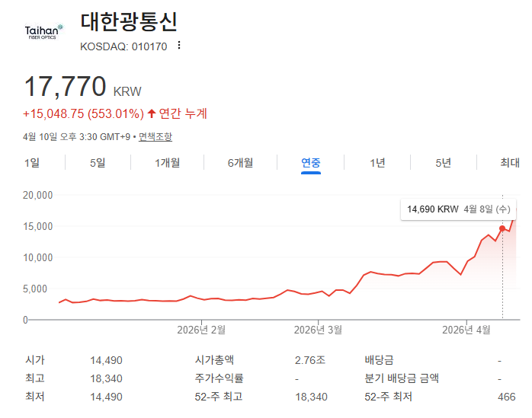Click the timestamp 4월 10일 오후 3:30 GMT+9
This screenshot has width=532, height=418.
pyautogui.click(x=77, y=137)
